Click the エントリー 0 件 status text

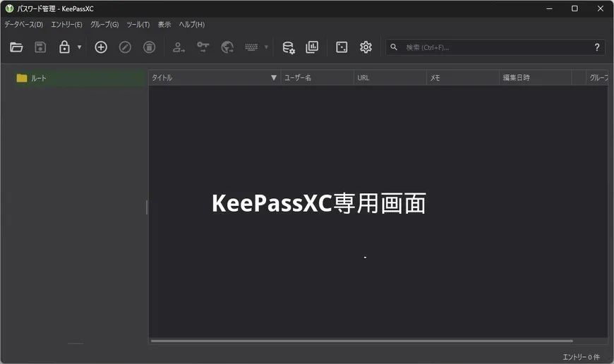pos(581,356)
